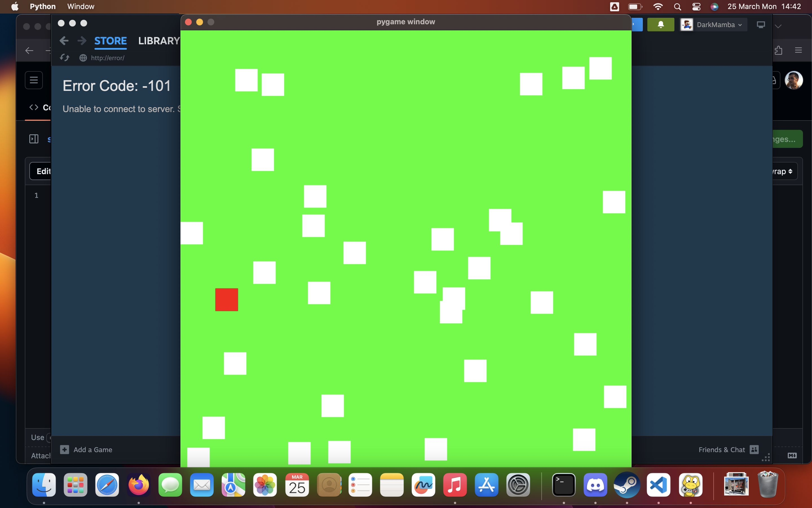812x508 pixels.
Task: Open Discord from the Dock
Action: pyautogui.click(x=595, y=485)
